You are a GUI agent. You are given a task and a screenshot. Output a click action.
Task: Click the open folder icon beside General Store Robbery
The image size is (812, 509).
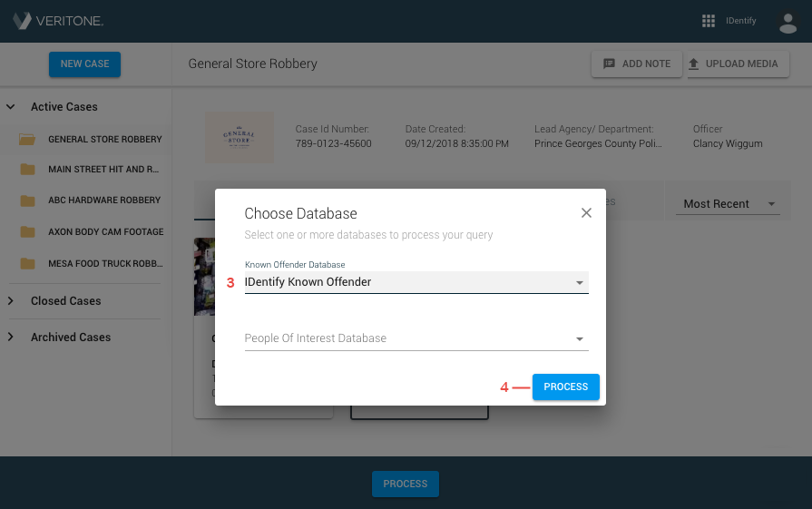27,140
